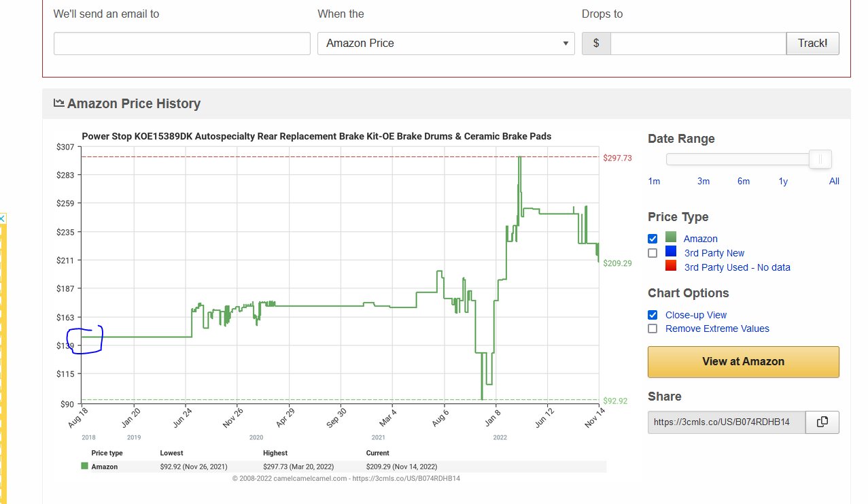868x504 pixels.
Task: Click the "$307" y-axis label
Action: (x=65, y=147)
